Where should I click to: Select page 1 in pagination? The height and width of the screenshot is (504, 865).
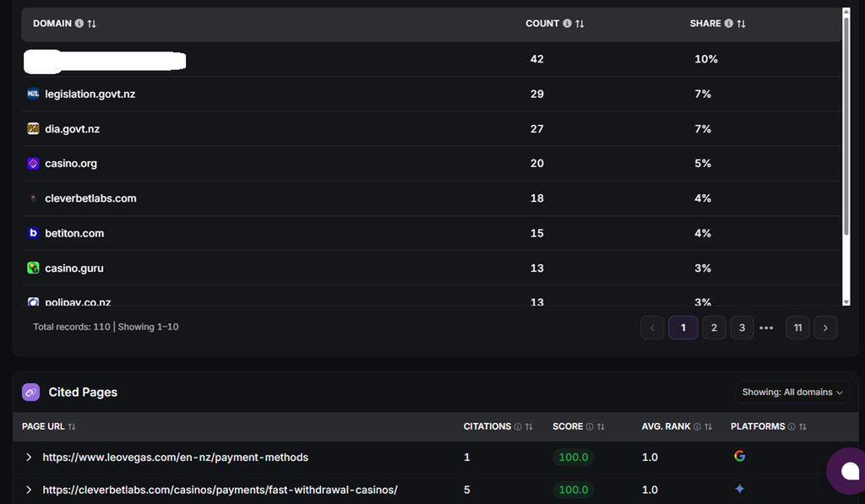pos(683,328)
